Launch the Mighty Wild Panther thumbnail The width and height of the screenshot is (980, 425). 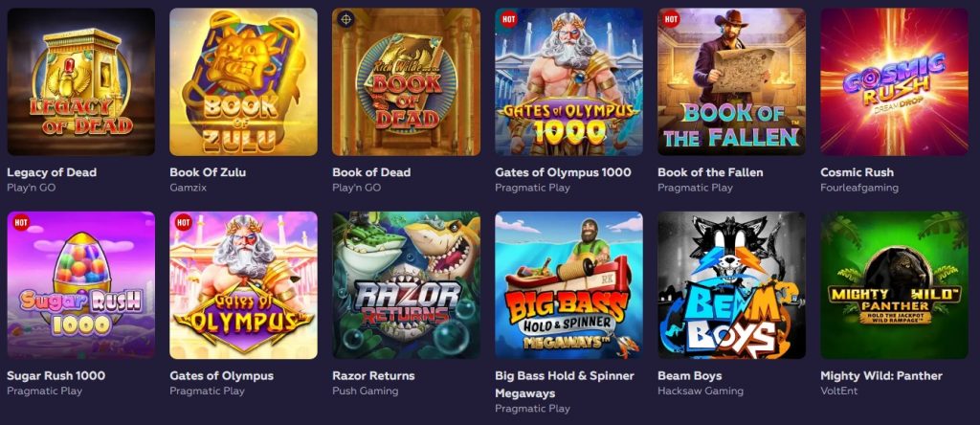coord(894,285)
